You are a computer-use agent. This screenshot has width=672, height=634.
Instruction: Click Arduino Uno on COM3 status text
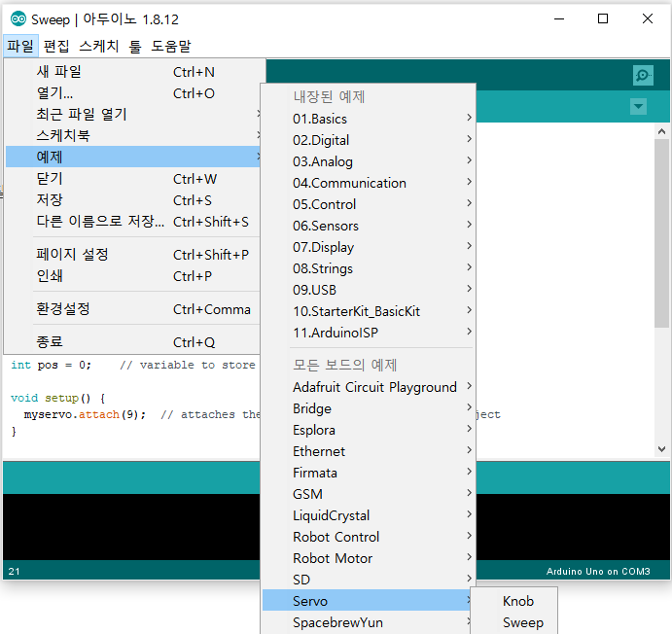point(598,572)
